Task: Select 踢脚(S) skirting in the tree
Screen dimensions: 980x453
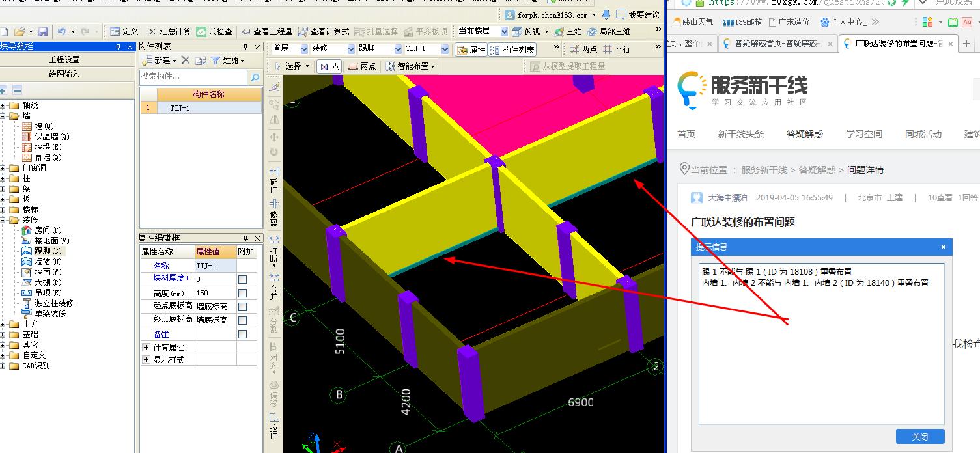Action: [42, 251]
